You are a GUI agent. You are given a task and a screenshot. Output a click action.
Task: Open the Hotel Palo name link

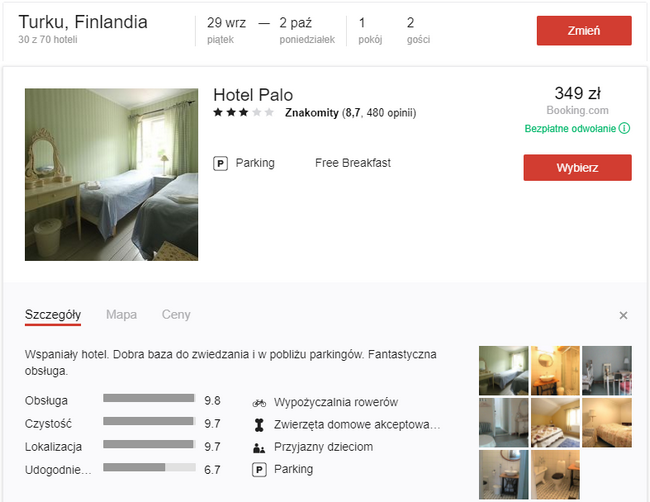253,95
